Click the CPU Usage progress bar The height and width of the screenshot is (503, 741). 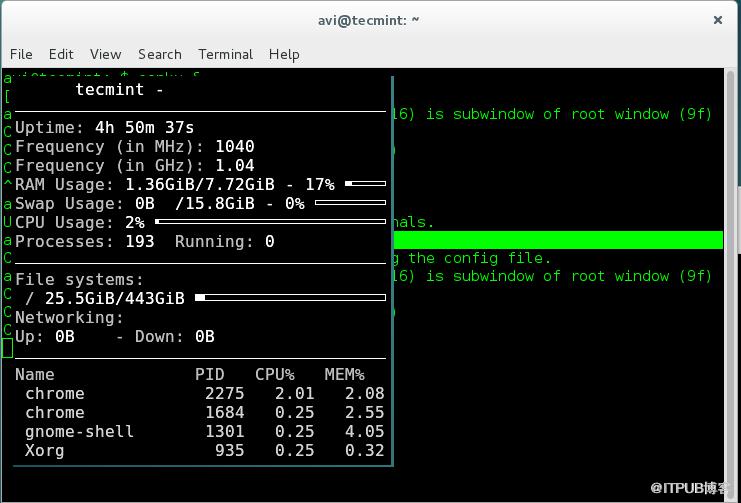[x=270, y=221]
